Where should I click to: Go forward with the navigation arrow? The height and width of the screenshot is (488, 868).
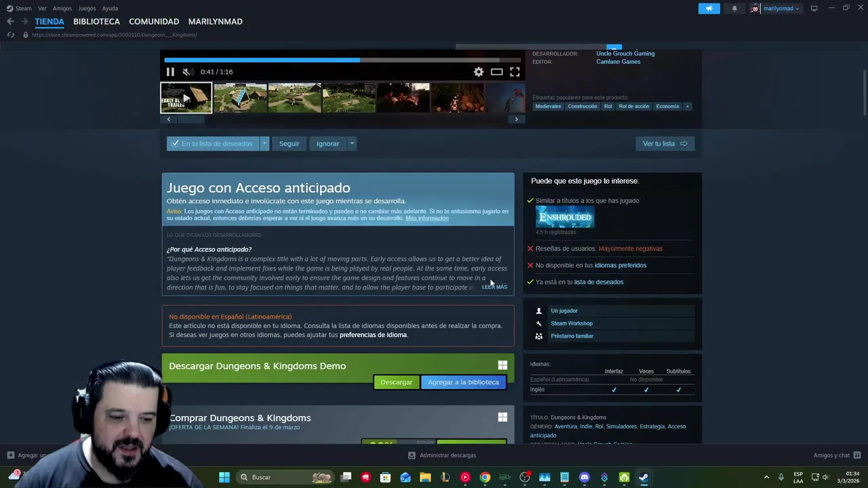[x=24, y=22]
